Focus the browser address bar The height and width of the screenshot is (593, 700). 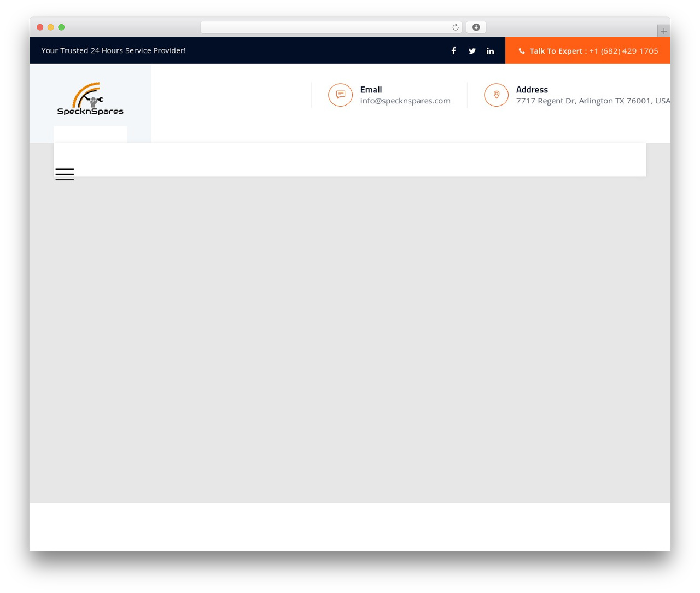331,27
